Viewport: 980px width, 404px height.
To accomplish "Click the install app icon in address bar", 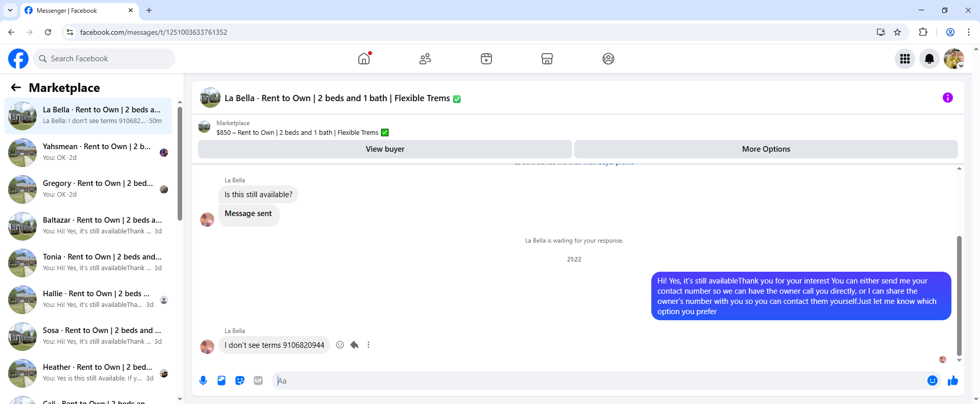I will click(x=881, y=32).
